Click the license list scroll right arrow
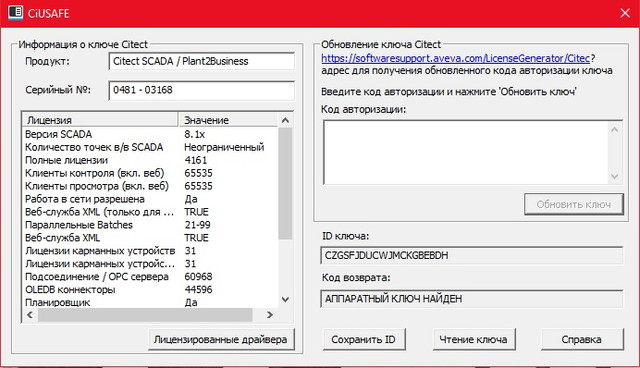The width and height of the screenshot is (640, 368). coord(269,315)
